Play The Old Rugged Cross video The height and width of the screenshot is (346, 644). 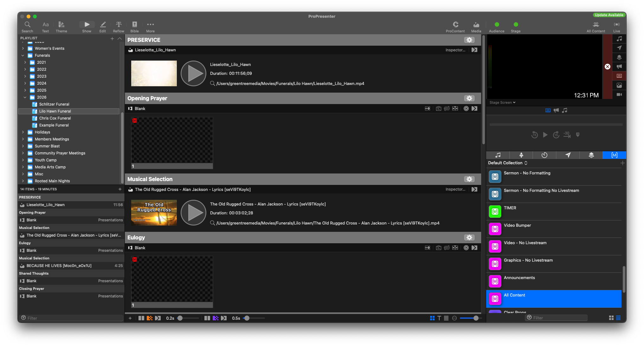click(x=193, y=212)
